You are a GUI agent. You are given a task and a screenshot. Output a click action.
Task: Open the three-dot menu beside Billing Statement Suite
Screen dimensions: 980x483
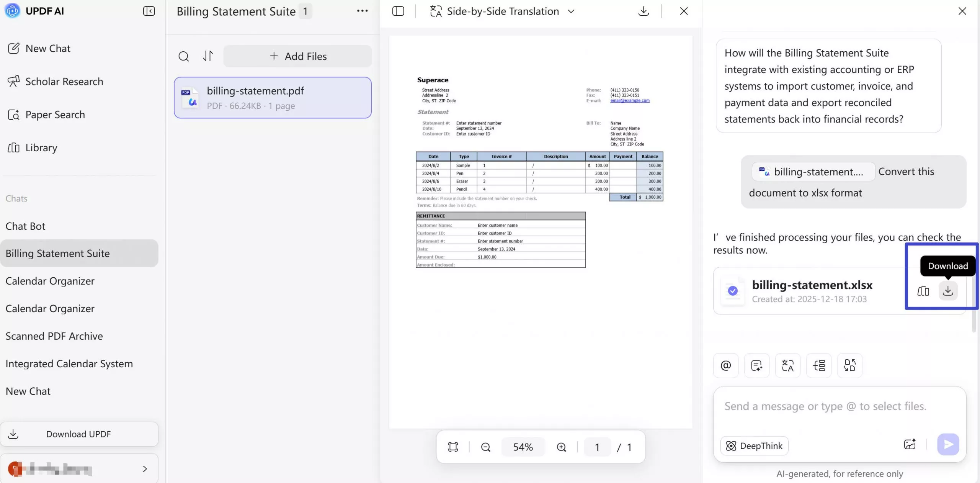(362, 11)
